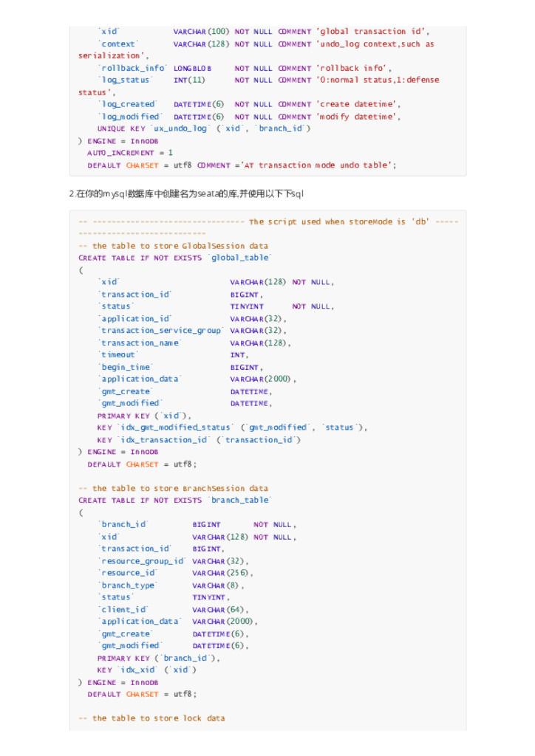Click the begin_time column name
The width and height of the screenshot is (535, 756).
click(x=126, y=367)
